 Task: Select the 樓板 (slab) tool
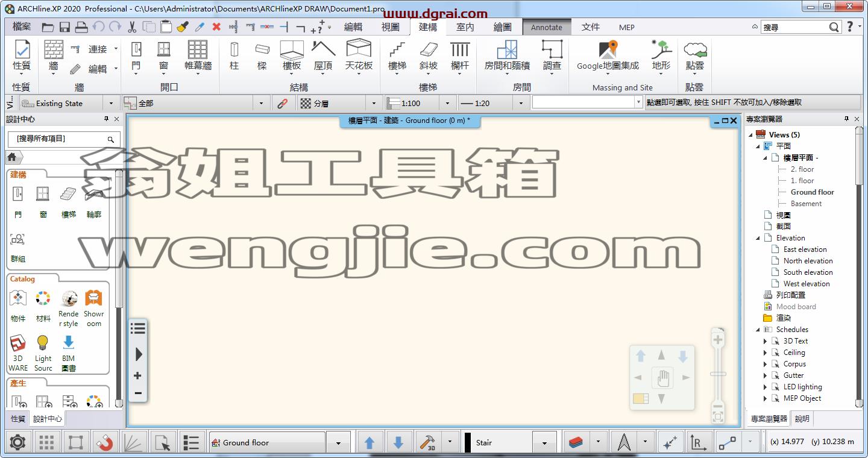coord(292,56)
